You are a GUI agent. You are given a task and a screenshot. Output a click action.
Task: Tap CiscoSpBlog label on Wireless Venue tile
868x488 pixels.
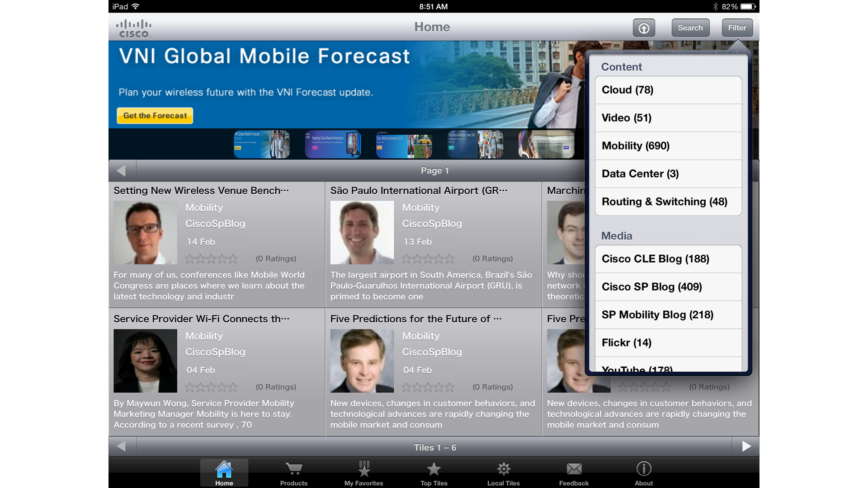tap(215, 224)
